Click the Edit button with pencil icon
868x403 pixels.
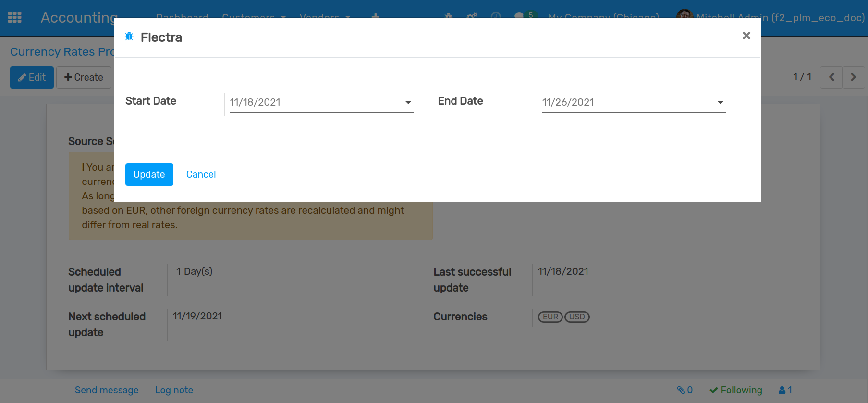(x=32, y=77)
